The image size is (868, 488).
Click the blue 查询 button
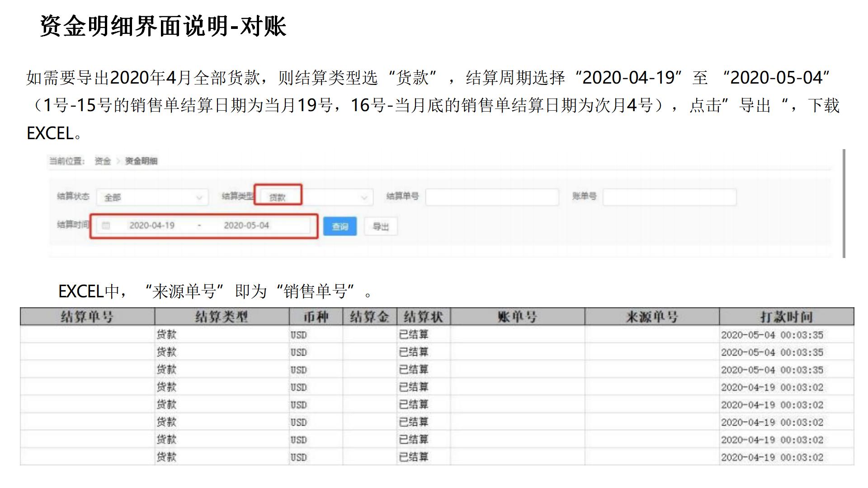click(x=340, y=226)
